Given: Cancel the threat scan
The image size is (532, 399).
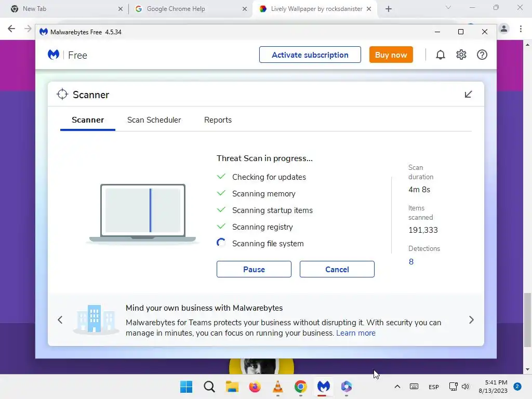Looking at the screenshot, I should 337,270.
